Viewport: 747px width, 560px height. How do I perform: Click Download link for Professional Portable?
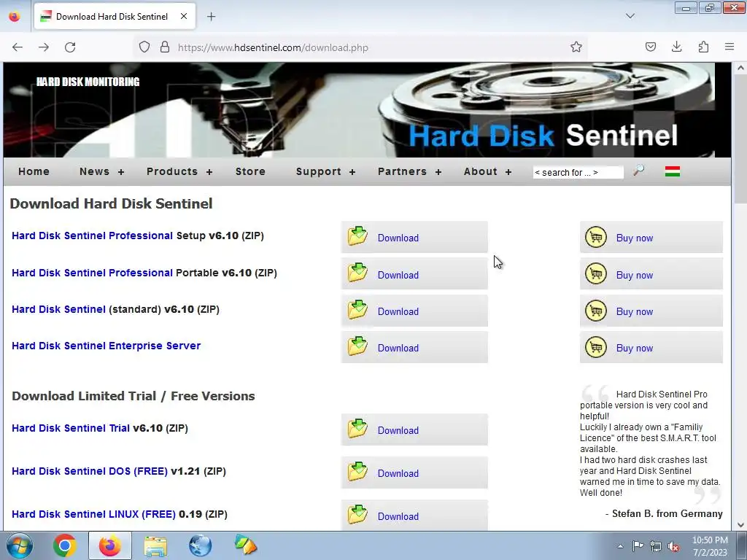[398, 275]
